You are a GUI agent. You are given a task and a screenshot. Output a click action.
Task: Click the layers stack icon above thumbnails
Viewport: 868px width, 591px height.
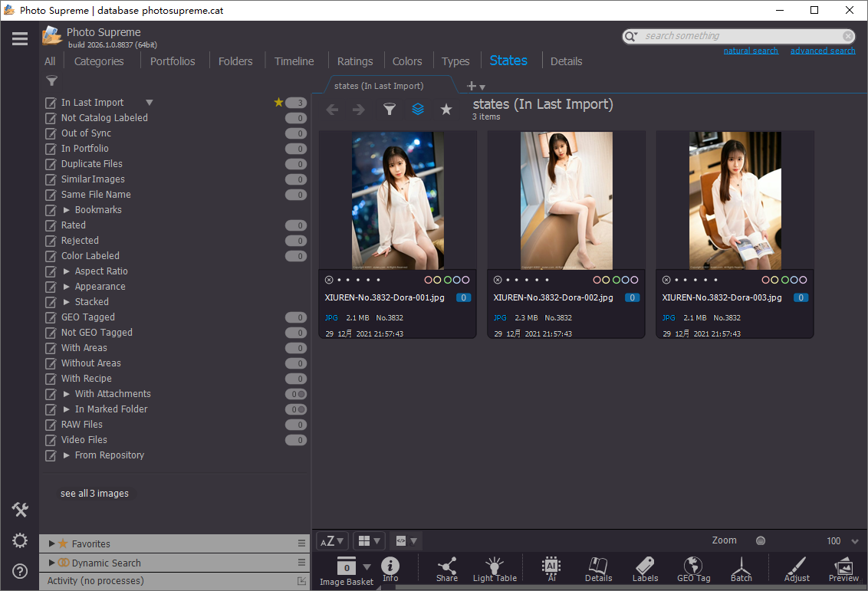pyautogui.click(x=418, y=110)
